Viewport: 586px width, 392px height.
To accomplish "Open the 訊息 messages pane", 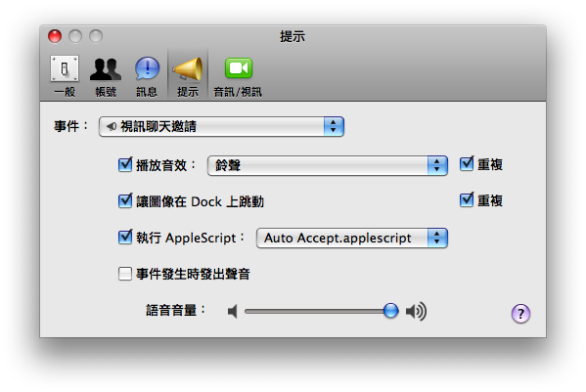I will [147, 76].
